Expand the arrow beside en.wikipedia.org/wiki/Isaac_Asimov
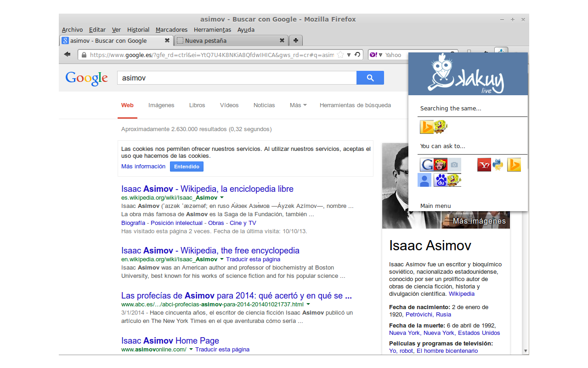This screenshot has width=588, height=368. pyautogui.click(x=222, y=259)
